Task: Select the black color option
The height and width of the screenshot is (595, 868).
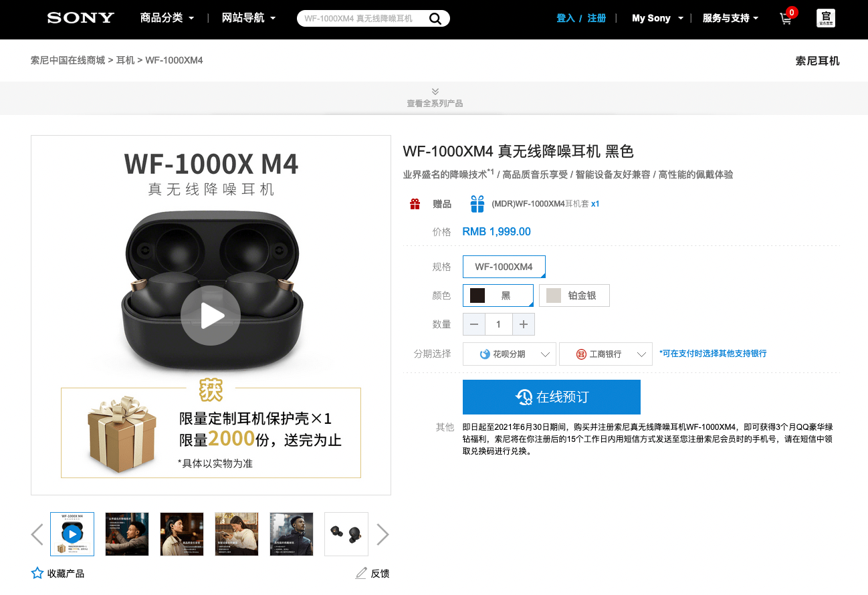Action: pyautogui.click(x=498, y=295)
